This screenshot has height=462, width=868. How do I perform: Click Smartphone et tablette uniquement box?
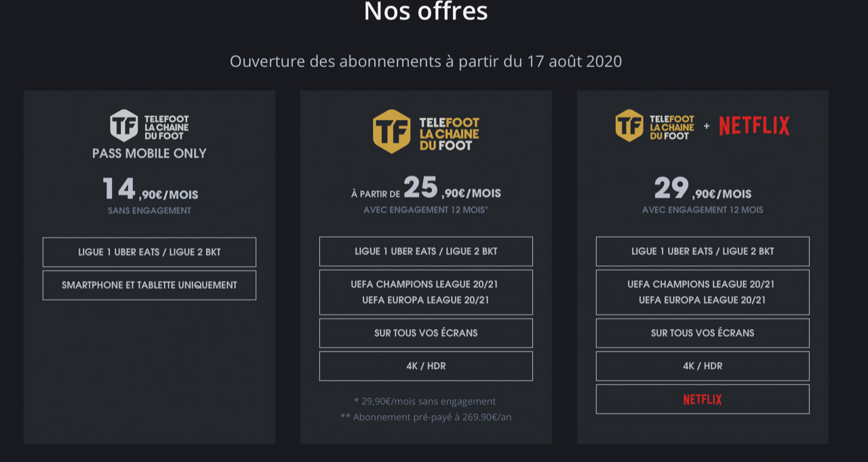[x=149, y=286]
